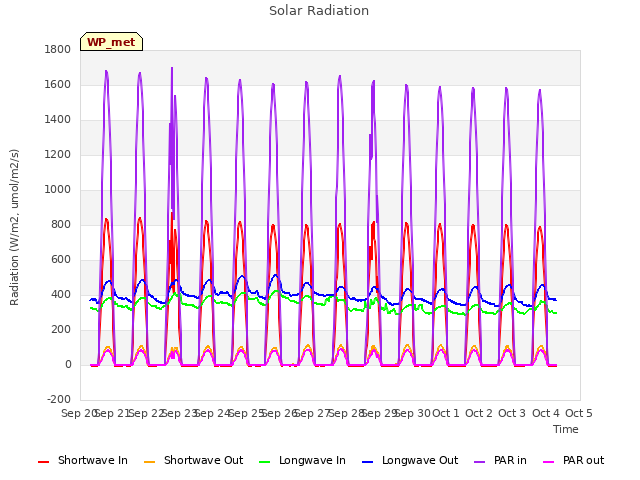
Task: Click the red Shortwave In legend swatch
Action: point(43,462)
